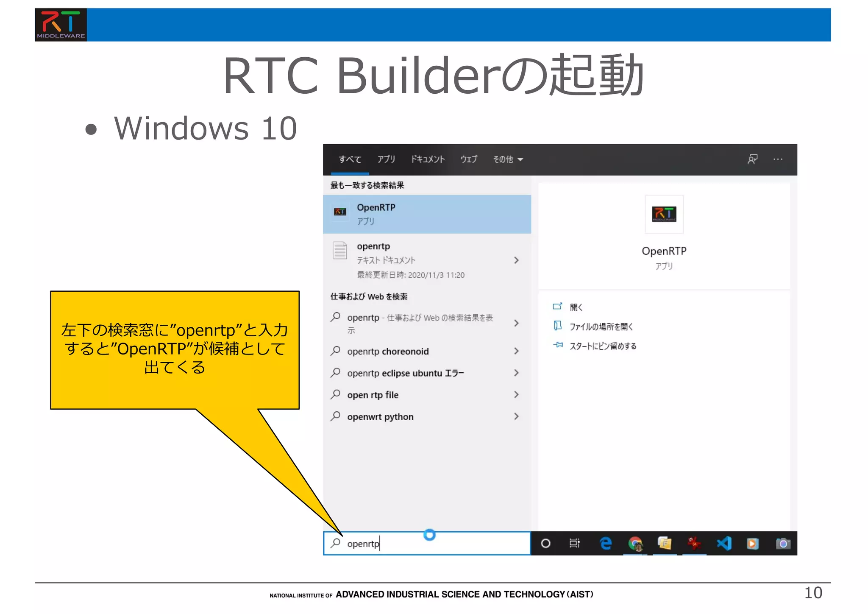The height and width of the screenshot is (614, 868).
Task: Click the Cortana circle icon on taskbar
Action: pyautogui.click(x=545, y=544)
